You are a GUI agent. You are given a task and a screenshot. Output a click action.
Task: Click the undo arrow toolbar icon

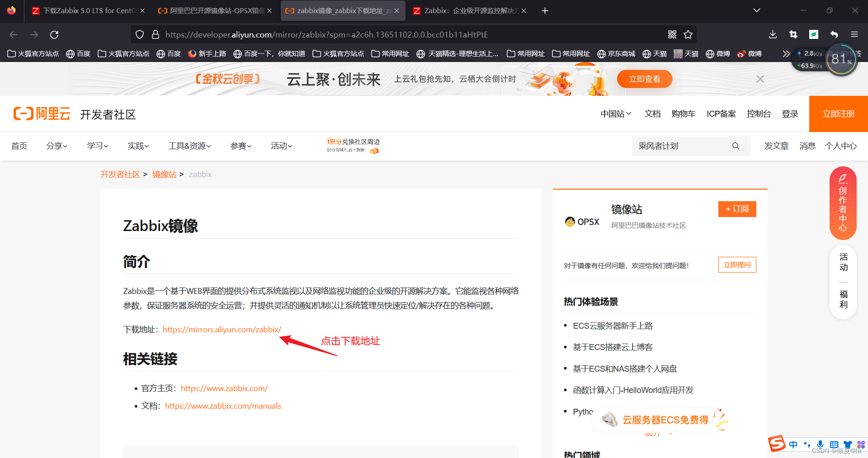[x=834, y=34]
